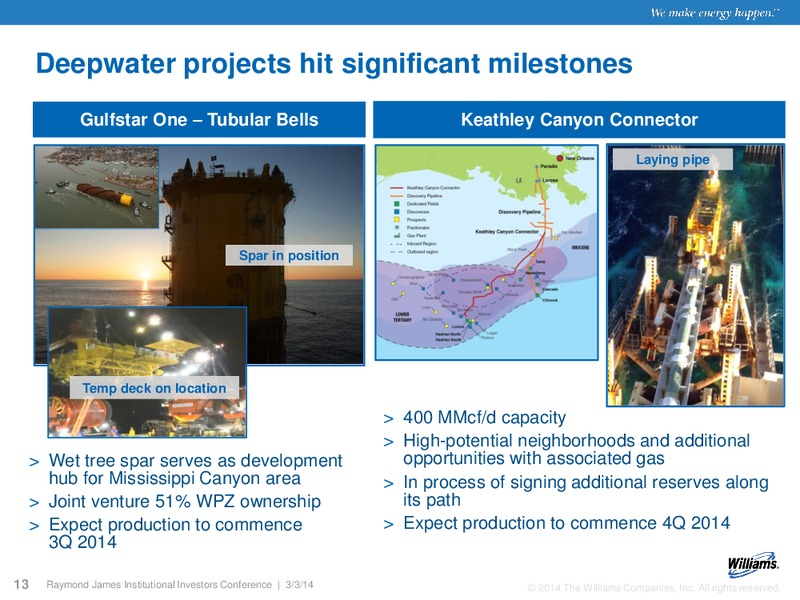
Task: Click the 'Spar in position' label
Action: pos(289,255)
